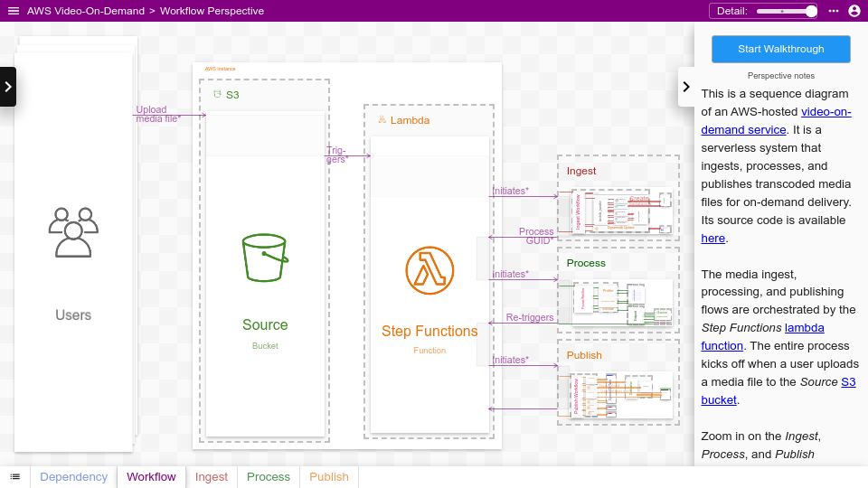The image size is (868, 488).
Task: Click the Start Walkthrough button
Action: pos(780,49)
